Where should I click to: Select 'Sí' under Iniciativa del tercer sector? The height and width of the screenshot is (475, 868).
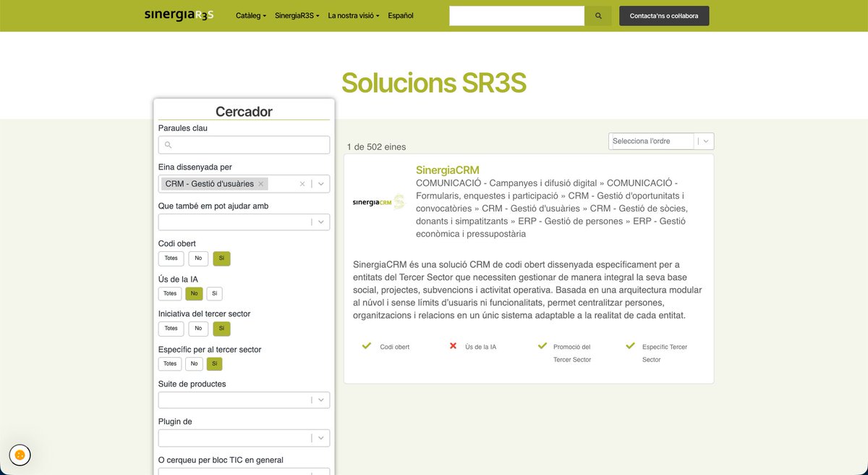[x=221, y=329]
